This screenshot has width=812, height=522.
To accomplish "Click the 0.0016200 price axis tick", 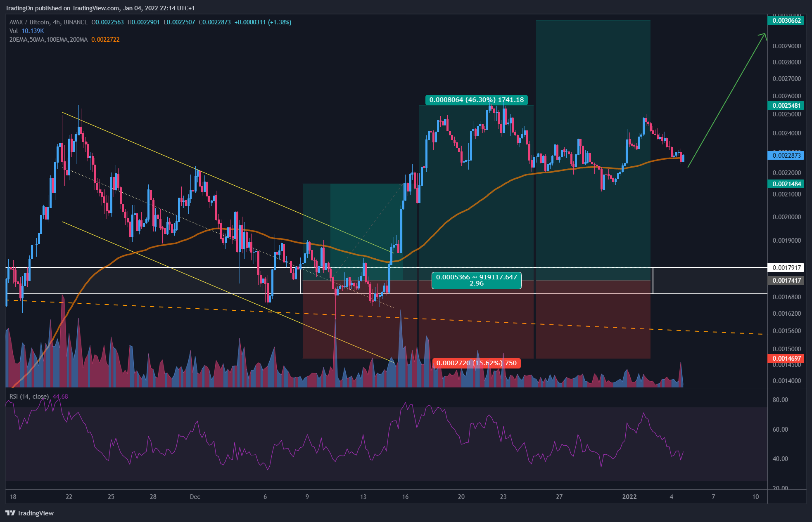I will pos(787,314).
